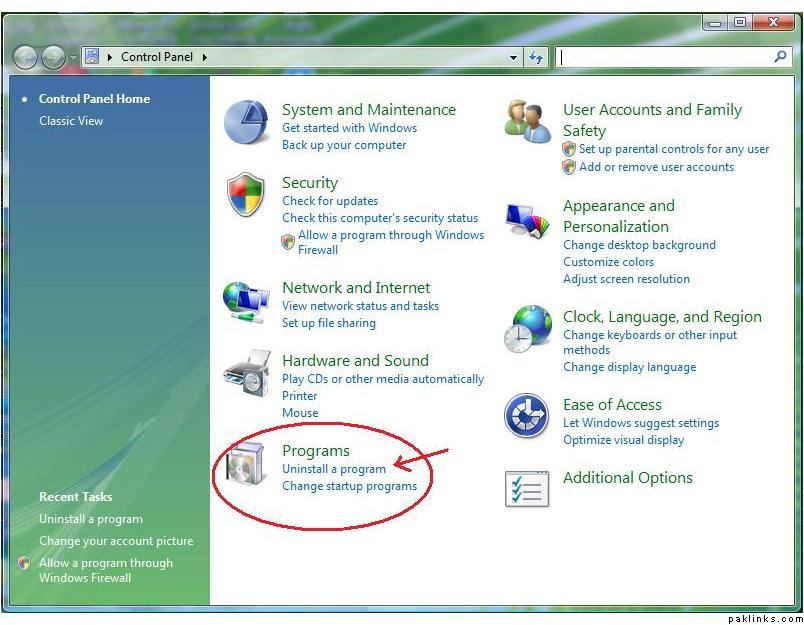Open the User Accounts icon
The width and height of the screenshot is (804, 625).
click(x=527, y=123)
